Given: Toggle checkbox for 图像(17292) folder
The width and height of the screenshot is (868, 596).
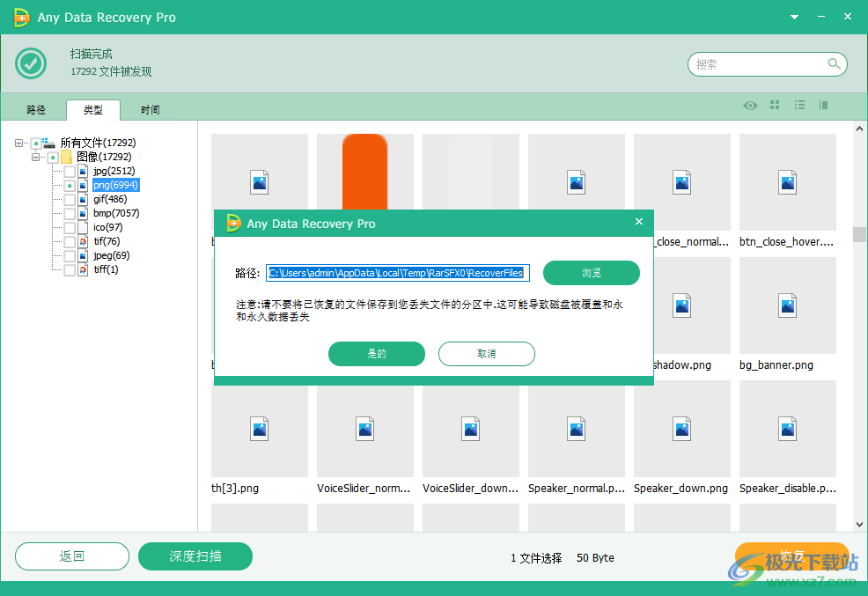Looking at the screenshot, I should pyautogui.click(x=53, y=158).
